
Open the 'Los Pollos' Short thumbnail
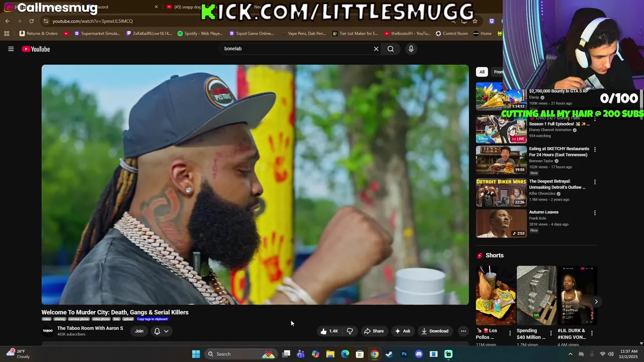point(496,296)
